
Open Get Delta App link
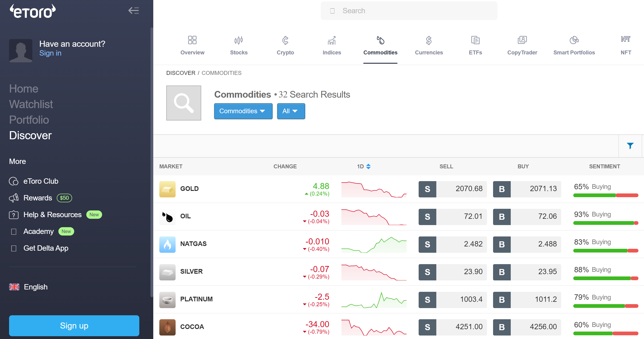46,248
